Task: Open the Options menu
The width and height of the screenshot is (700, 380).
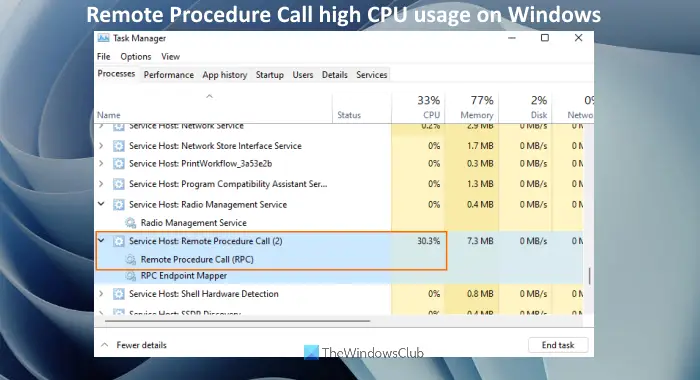Action: click(136, 57)
